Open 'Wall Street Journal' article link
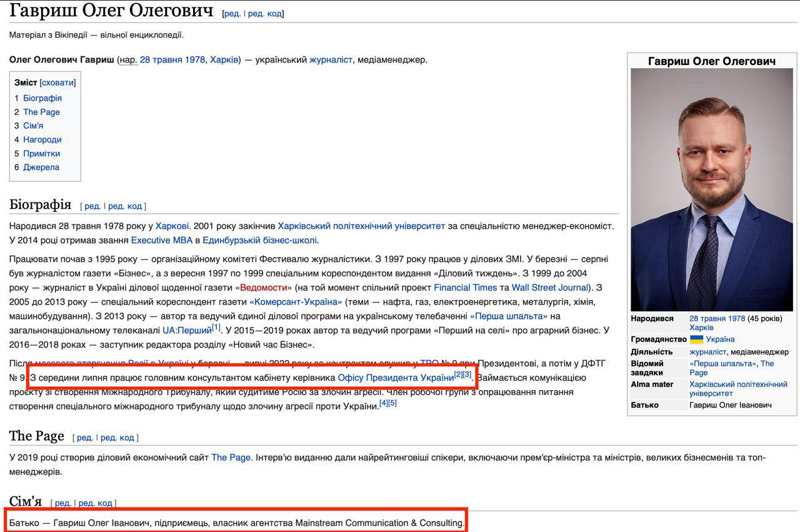Viewport: 800px width, 532px height. point(550,288)
